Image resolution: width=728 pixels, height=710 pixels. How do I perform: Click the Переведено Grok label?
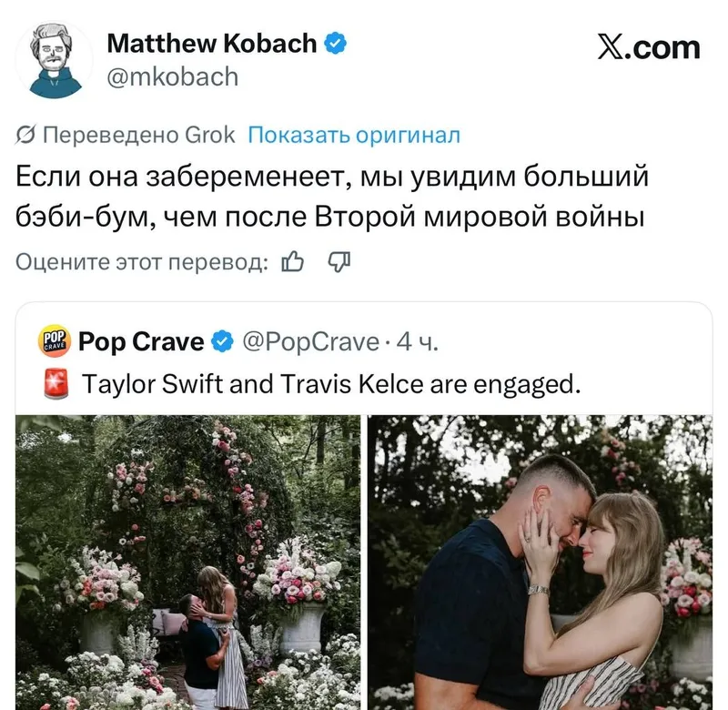pyautogui.click(x=126, y=135)
